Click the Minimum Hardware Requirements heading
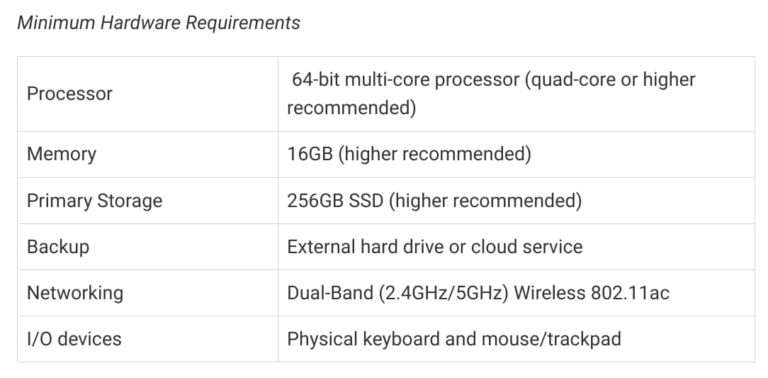 [x=159, y=23]
